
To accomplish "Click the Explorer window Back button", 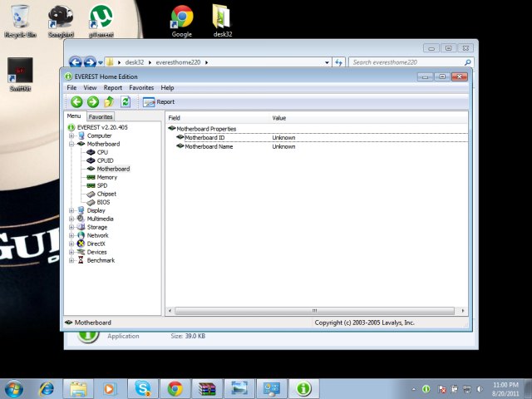I will (76, 62).
